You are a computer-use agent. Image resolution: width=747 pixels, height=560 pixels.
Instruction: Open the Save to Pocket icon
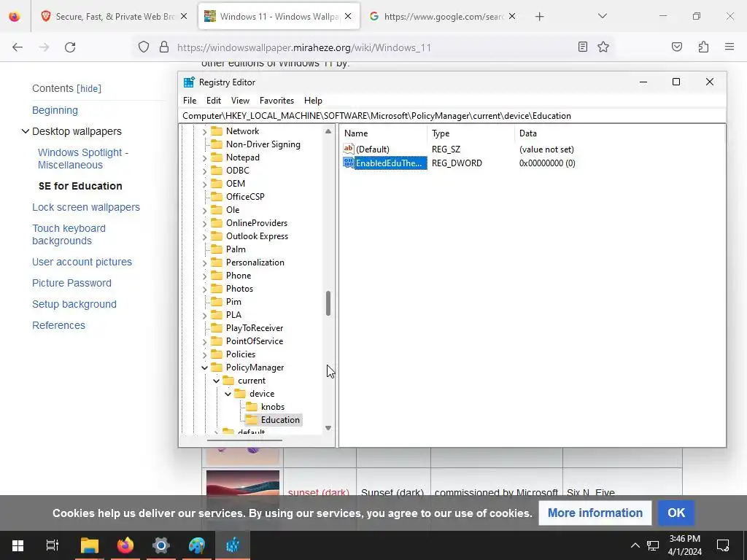coord(676,47)
